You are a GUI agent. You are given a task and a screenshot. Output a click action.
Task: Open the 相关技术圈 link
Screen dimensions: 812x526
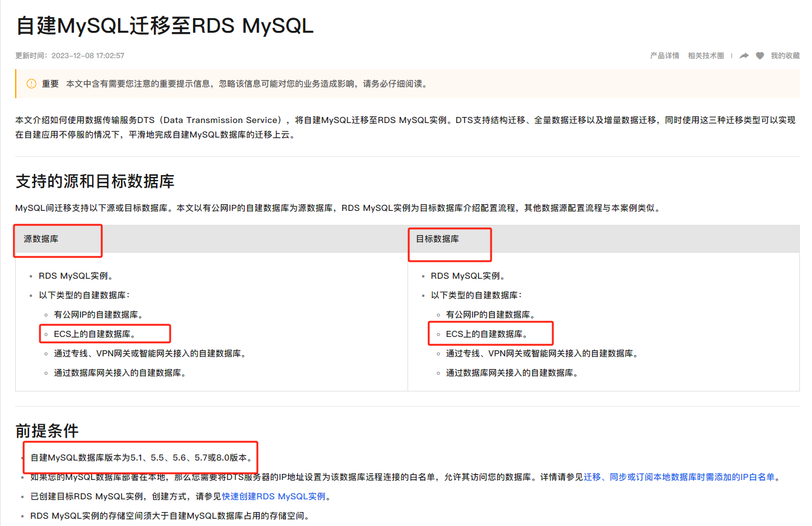pyautogui.click(x=705, y=56)
